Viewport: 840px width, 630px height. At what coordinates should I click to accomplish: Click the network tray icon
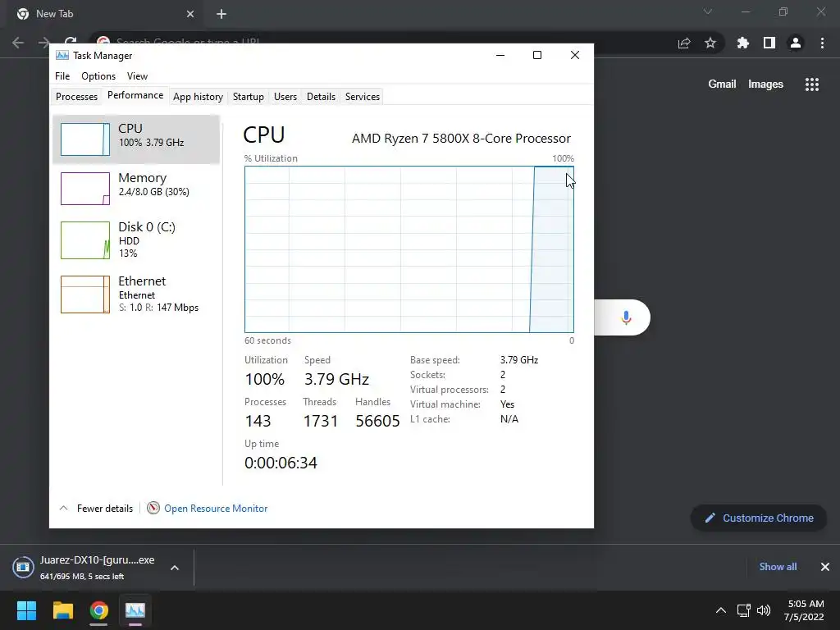[x=743, y=610]
